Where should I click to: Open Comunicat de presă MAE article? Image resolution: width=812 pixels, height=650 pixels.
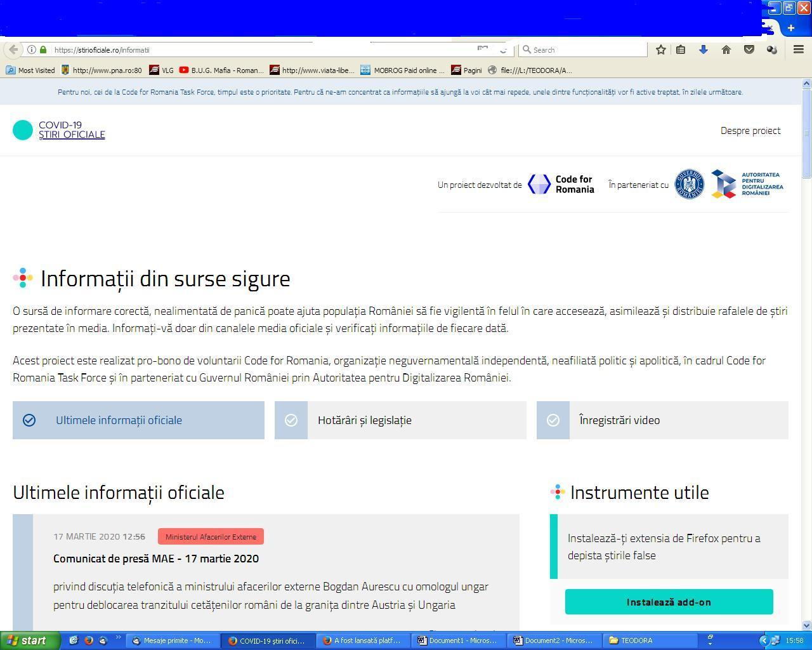pyautogui.click(x=156, y=559)
